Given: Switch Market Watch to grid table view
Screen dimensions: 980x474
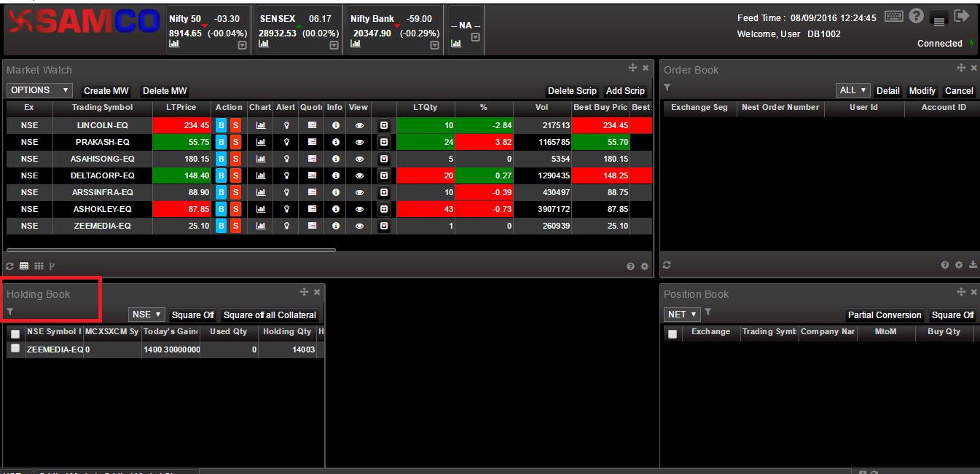Looking at the screenshot, I should tap(24, 266).
